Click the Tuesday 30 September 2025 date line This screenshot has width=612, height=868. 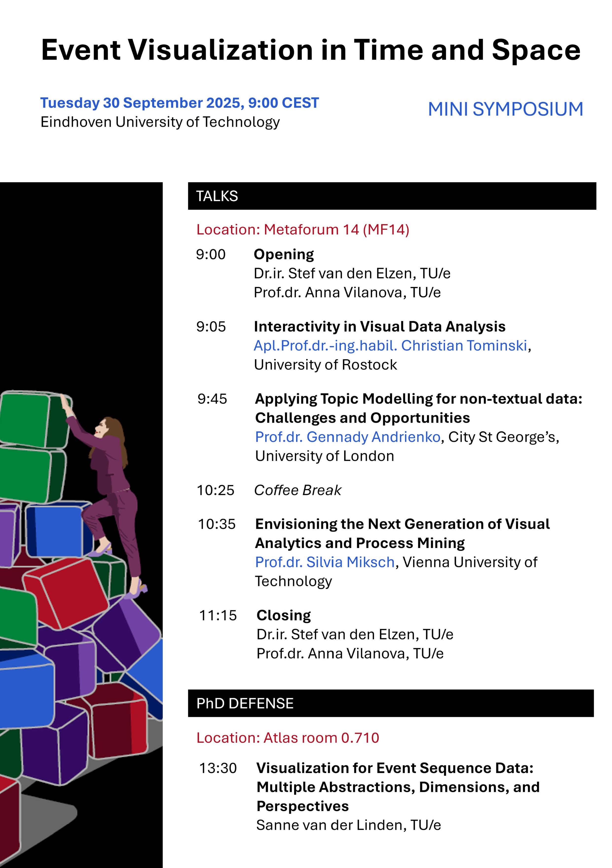pos(180,103)
